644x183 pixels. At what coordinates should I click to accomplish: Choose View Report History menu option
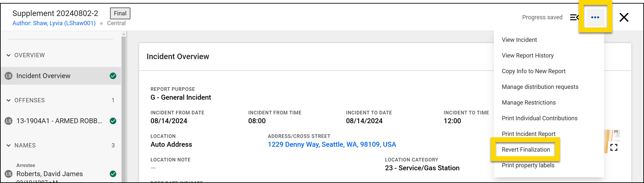point(527,56)
